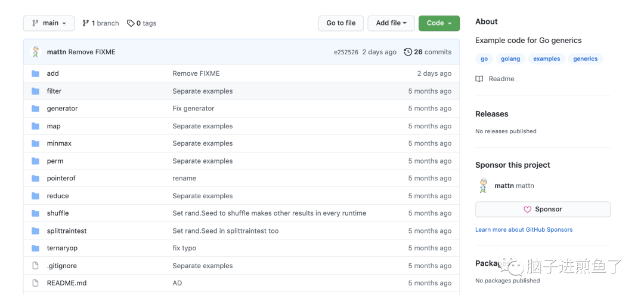View the 1 branch link
Screen dimensions: 644x295
coord(101,23)
